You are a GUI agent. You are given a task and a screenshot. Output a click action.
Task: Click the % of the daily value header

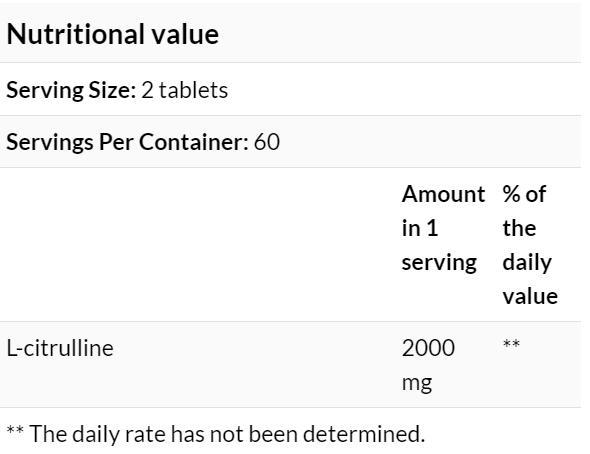(530, 245)
